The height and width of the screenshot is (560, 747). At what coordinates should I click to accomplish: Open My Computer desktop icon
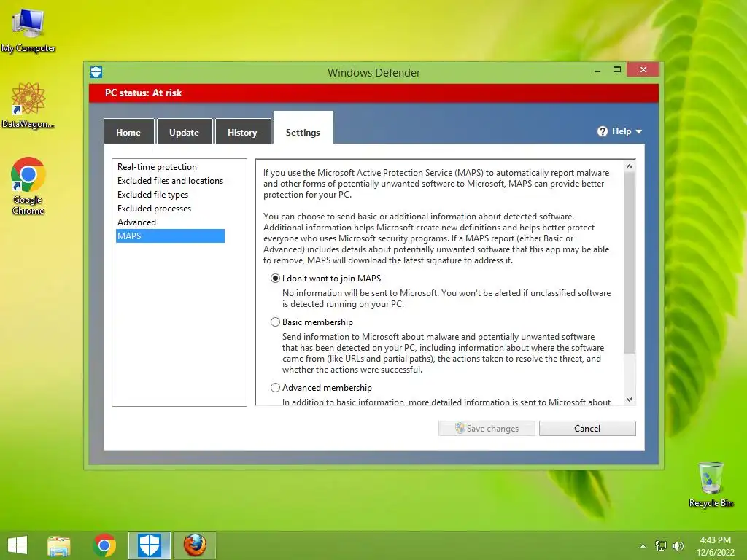point(28,29)
